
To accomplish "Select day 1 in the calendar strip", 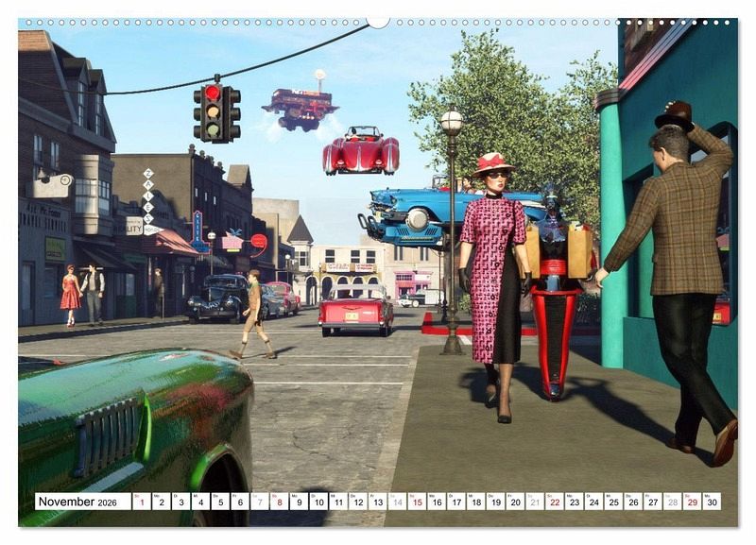I will [x=141, y=502].
